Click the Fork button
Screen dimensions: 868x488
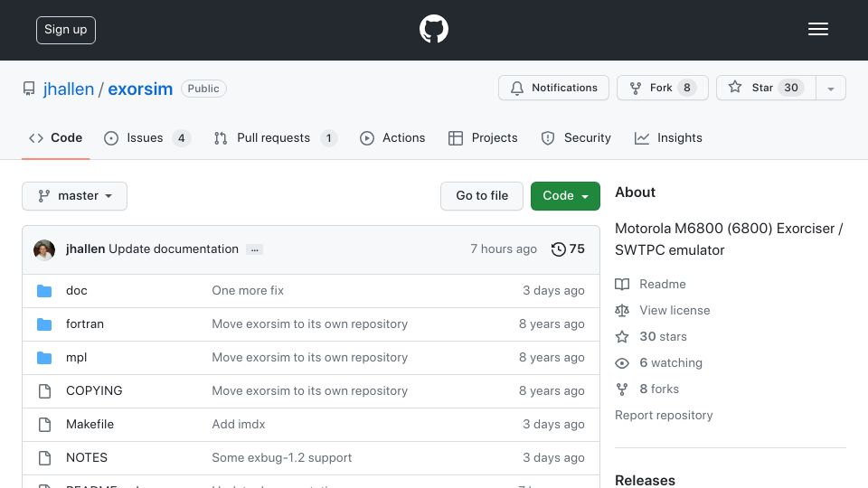662,88
